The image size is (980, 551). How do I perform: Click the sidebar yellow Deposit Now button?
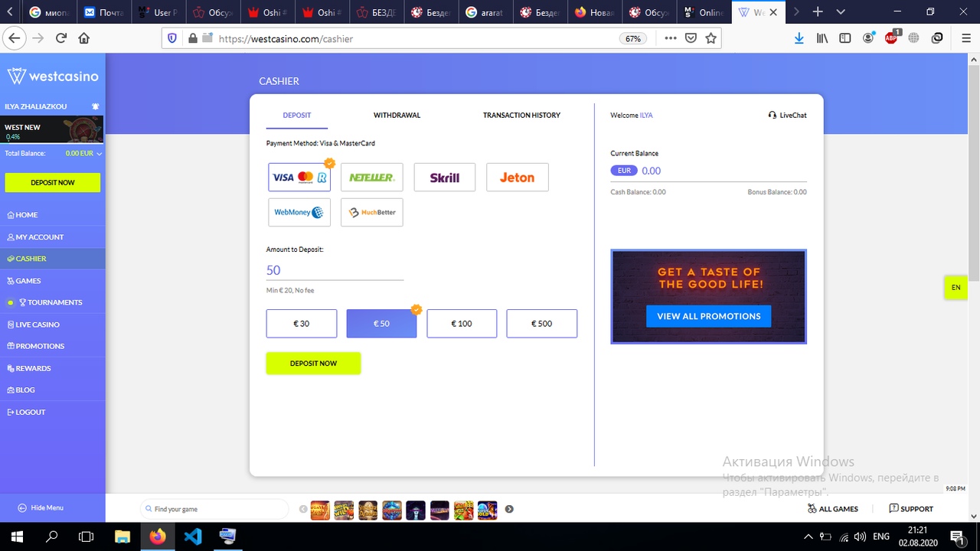click(53, 183)
